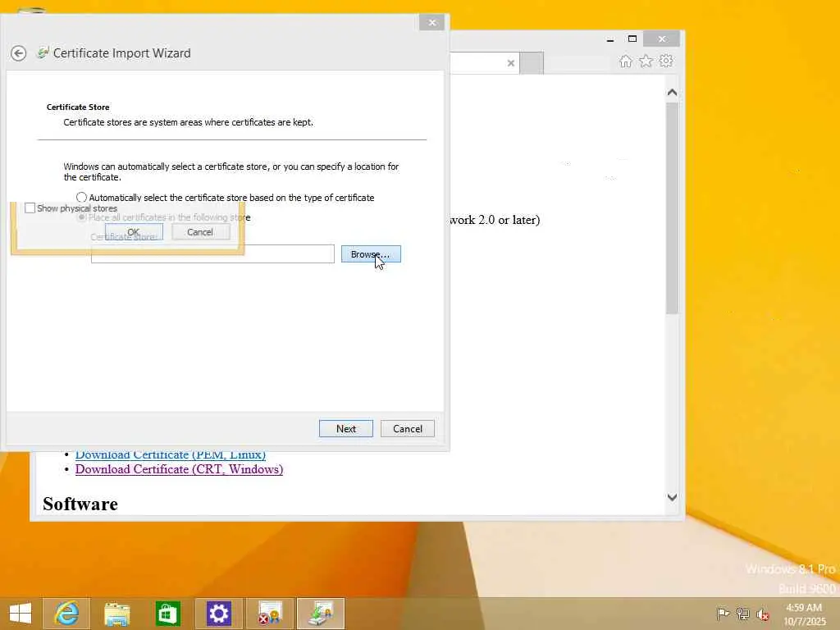The height and width of the screenshot is (630, 840).
Task: Click the browser scrollbar down arrow
Action: (673, 497)
